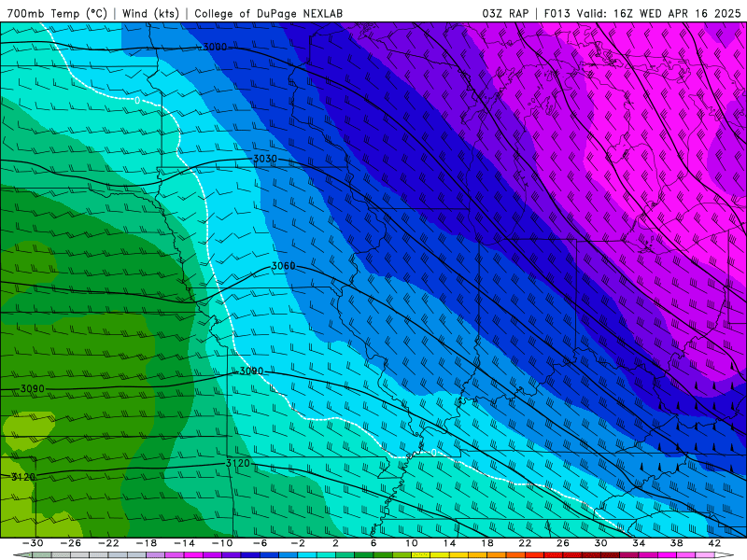Click the 26 colorbar scale label
This screenshot has width=747, height=560.
click(563, 543)
